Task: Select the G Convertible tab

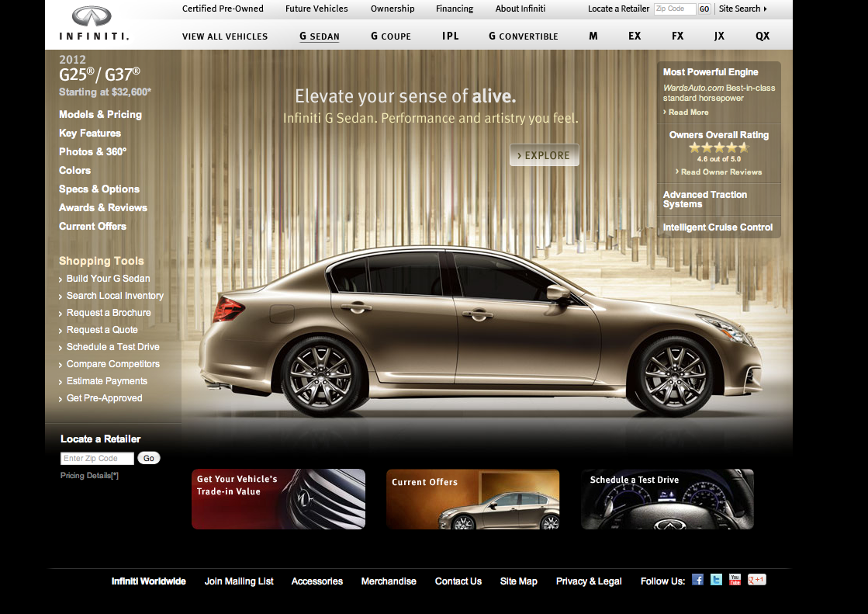Action: (x=523, y=36)
